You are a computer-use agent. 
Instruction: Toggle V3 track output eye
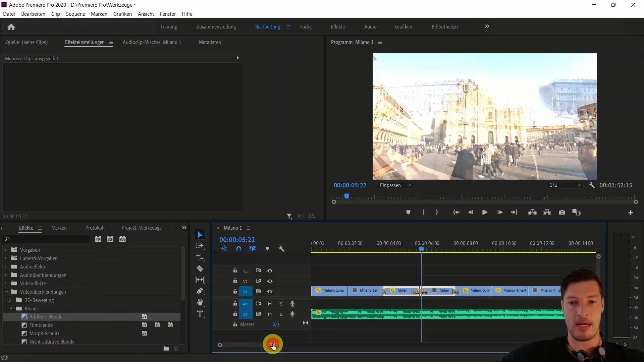point(270,271)
